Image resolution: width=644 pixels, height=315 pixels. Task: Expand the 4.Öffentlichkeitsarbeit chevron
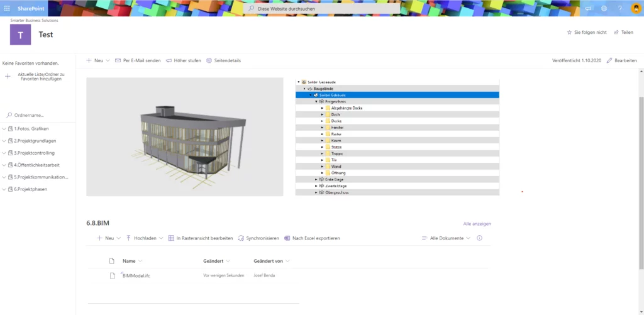tap(4, 165)
